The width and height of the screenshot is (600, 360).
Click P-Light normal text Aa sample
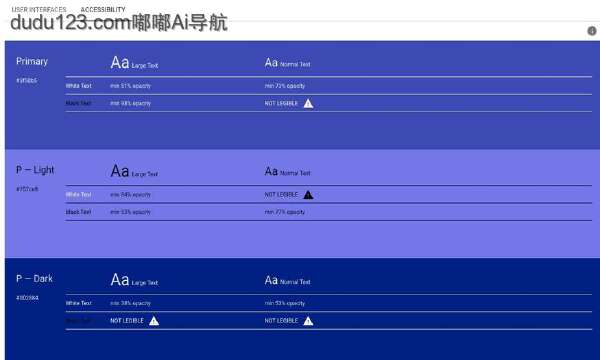[x=271, y=171]
